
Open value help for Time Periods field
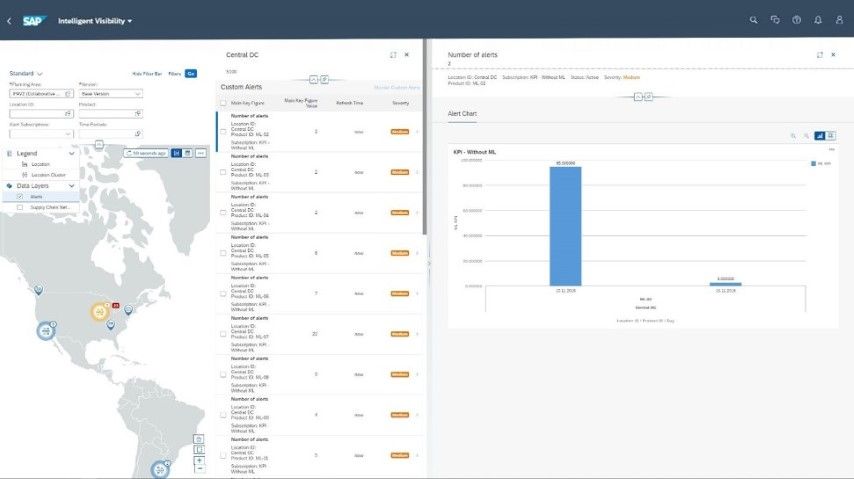(138, 134)
